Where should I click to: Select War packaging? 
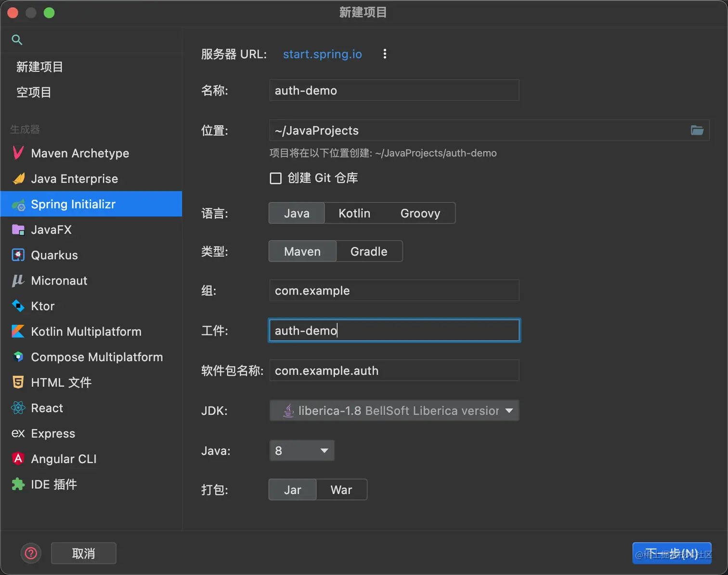click(341, 490)
